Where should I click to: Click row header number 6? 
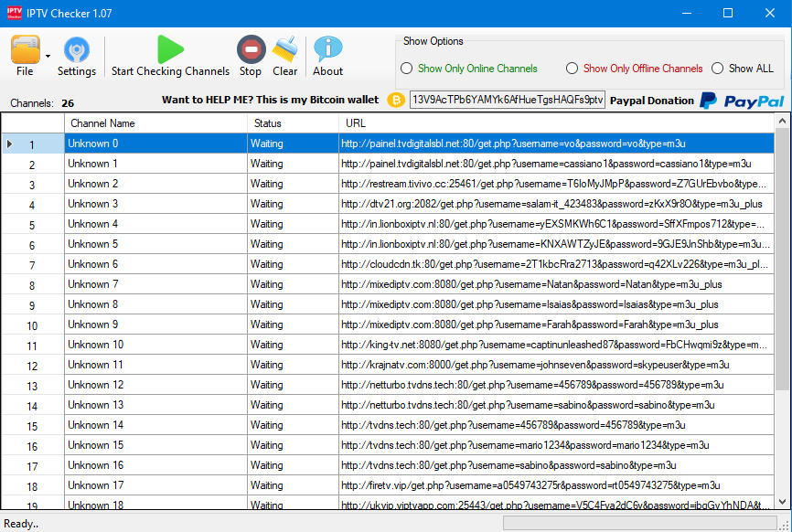click(x=33, y=244)
